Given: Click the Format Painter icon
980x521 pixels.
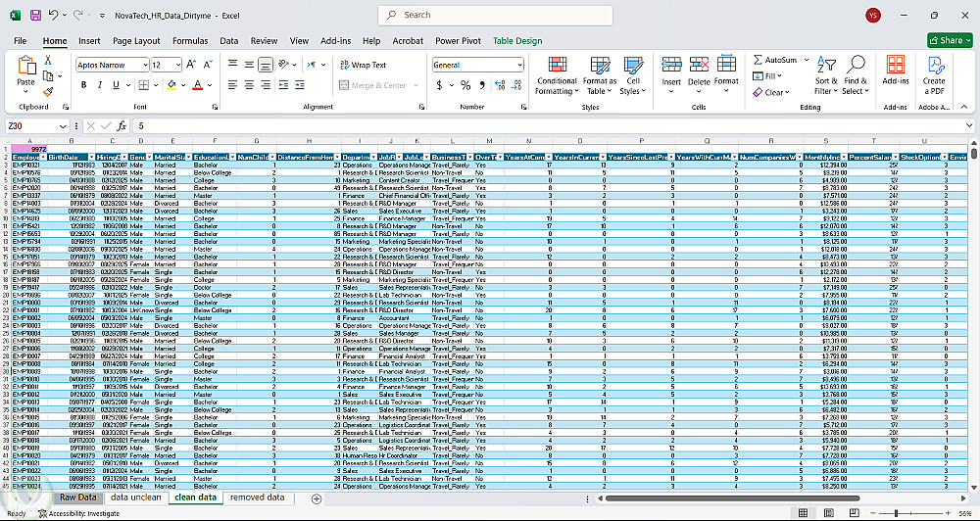Looking at the screenshot, I should click(48, 92).
